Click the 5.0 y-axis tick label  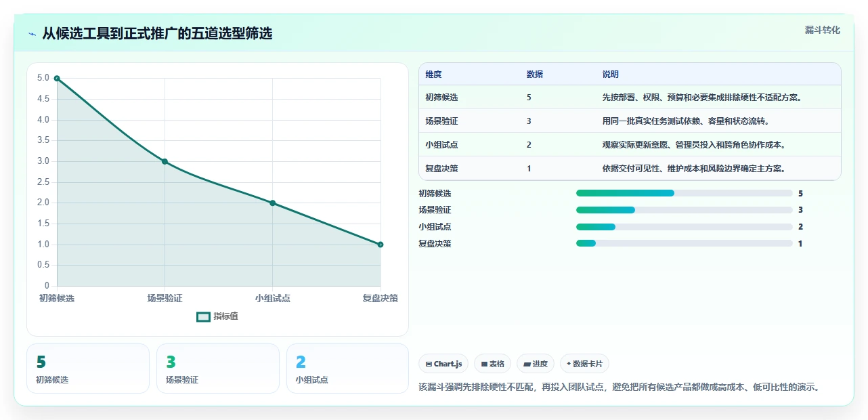(43, 78)
